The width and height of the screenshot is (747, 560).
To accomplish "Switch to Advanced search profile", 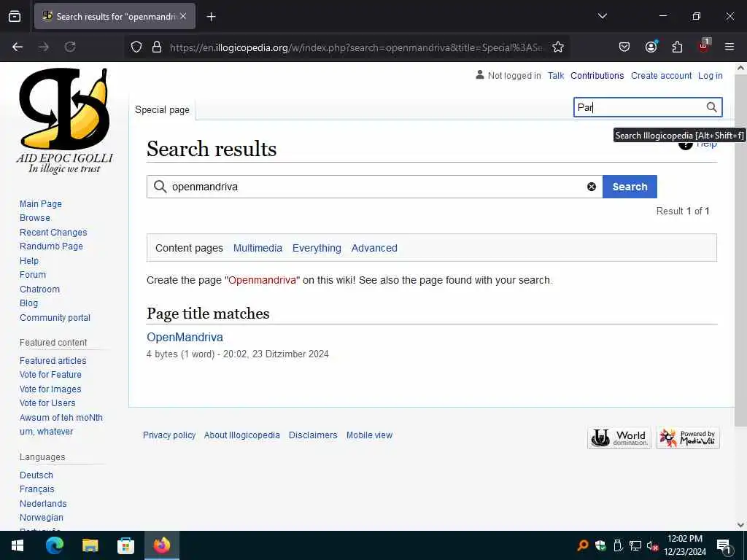I will 374,248.
